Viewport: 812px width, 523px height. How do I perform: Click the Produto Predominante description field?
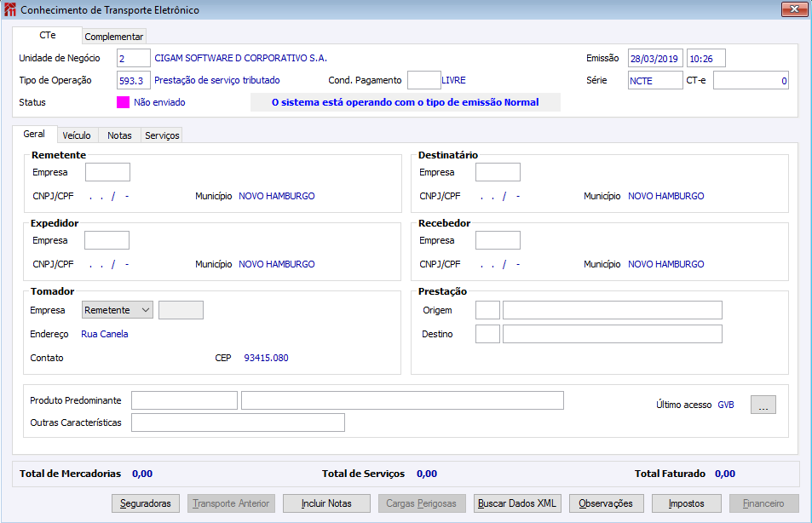(402, 400)
